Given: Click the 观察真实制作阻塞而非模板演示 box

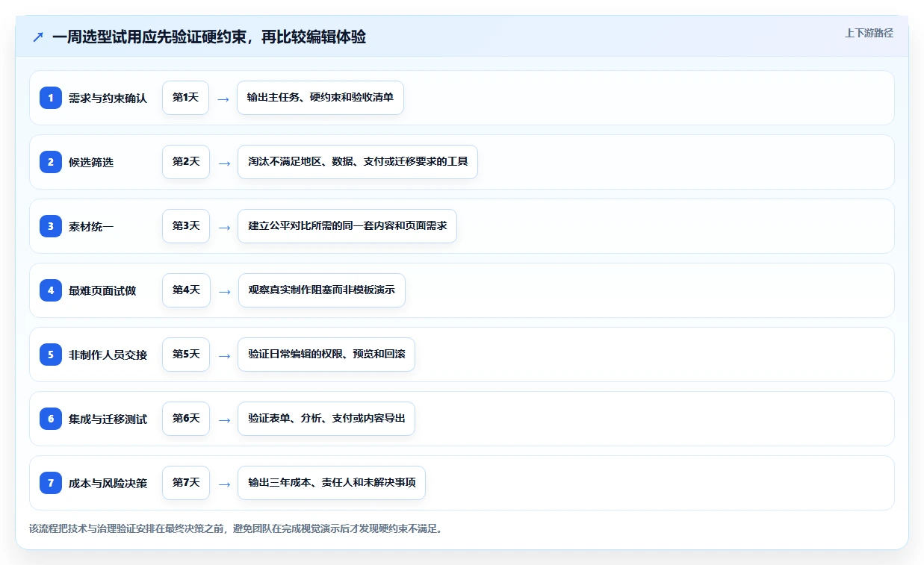Looking at the screenshot, I should click(x=322, y=290).
